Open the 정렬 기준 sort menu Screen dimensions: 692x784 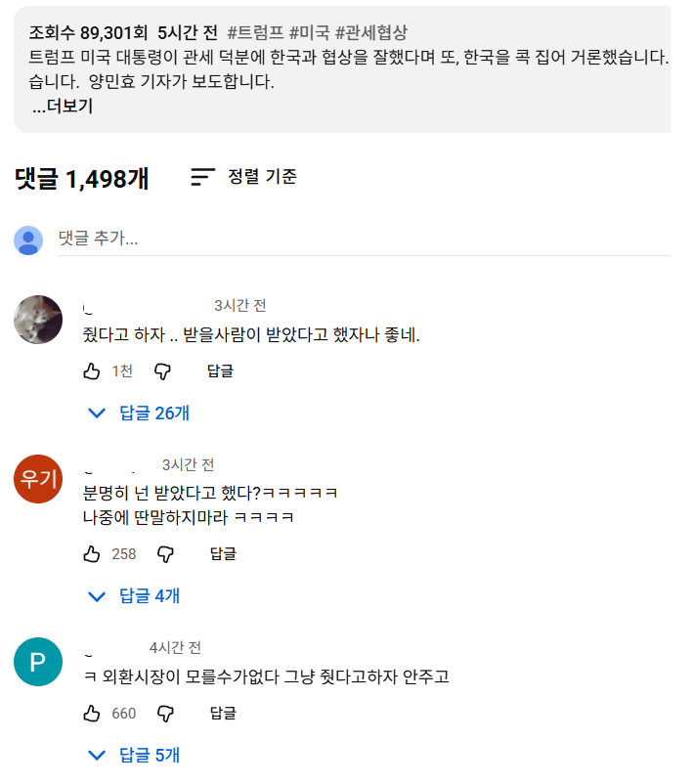point(244,177)
